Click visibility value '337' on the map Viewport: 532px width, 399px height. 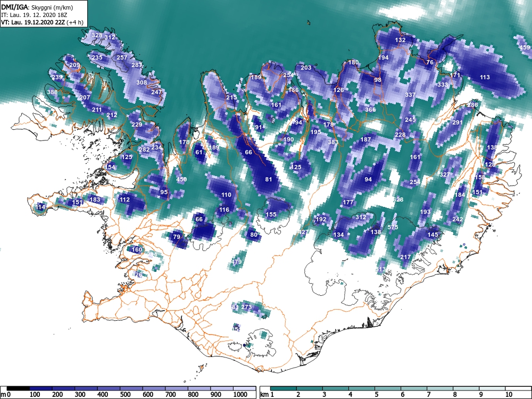pyautogui.click(x=410, y=95)
